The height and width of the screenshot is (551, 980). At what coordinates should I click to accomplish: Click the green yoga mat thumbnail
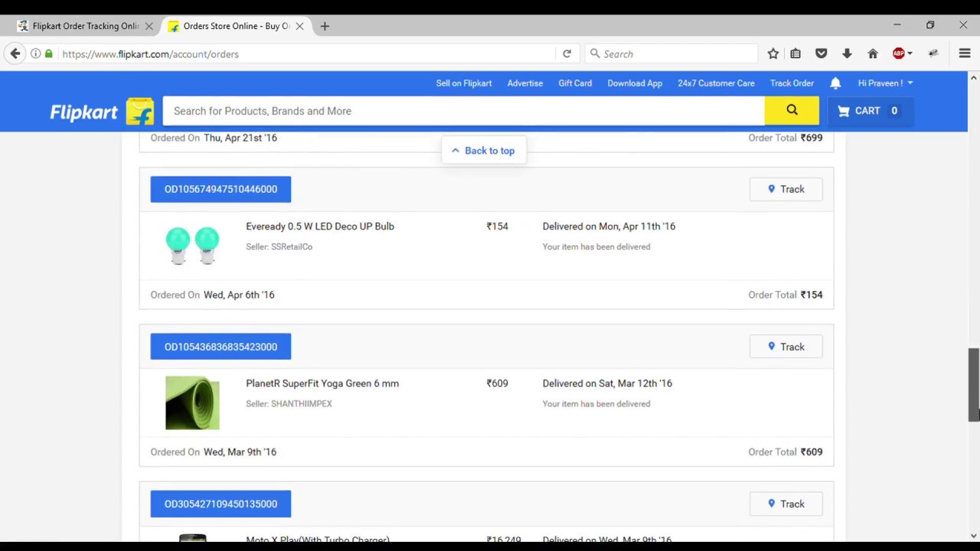point(192,403)
